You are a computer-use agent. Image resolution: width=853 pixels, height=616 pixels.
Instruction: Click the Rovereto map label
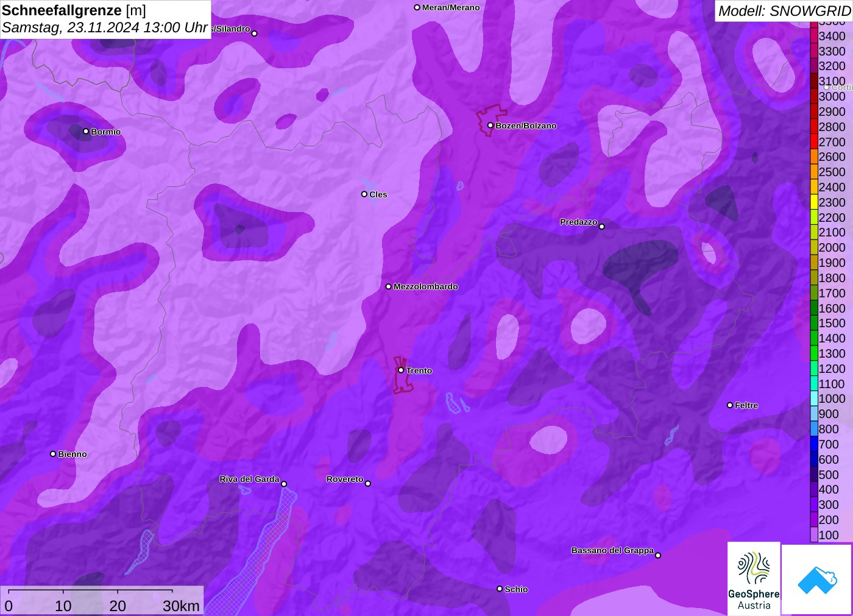[345, 479]
